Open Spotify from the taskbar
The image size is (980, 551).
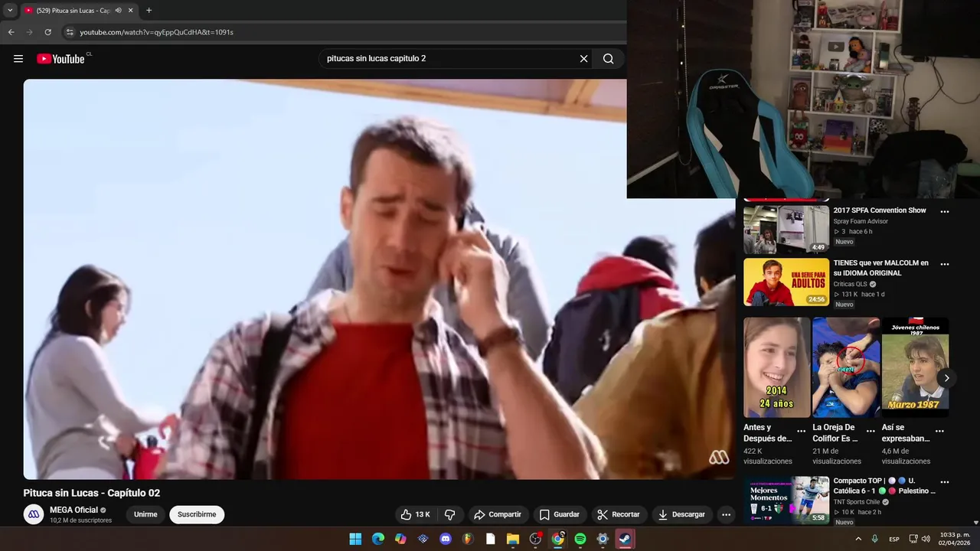pyautogui.click(x=580, y=539)
